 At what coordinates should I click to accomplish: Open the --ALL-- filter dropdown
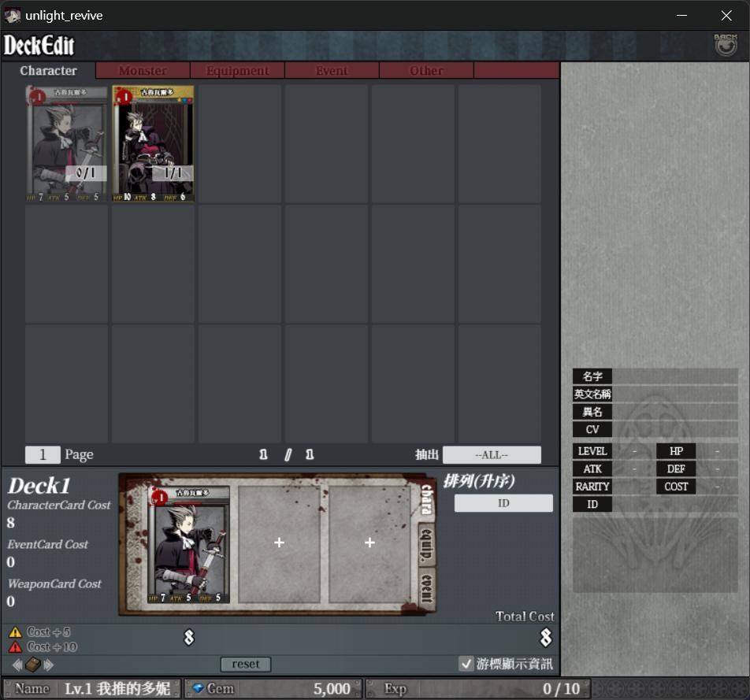pos(492,454)
